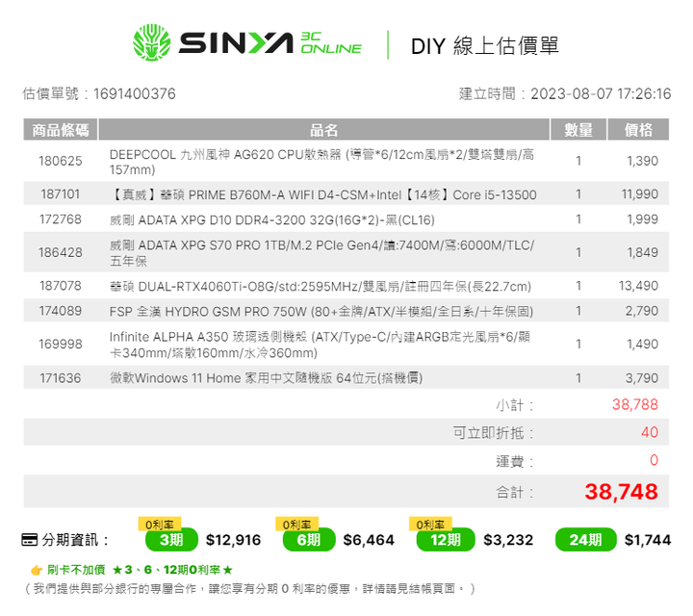
Task: Click the $3,232 installment amount
Action: coord(508,540)
